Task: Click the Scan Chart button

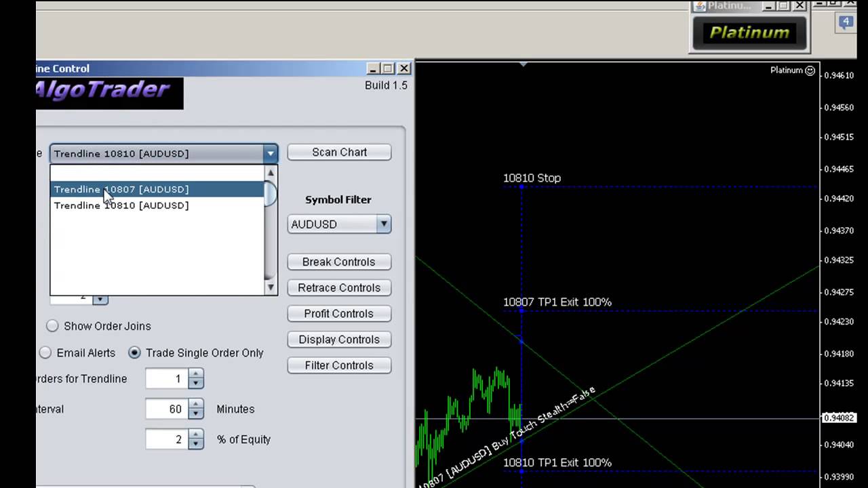Action: [339, 152]
